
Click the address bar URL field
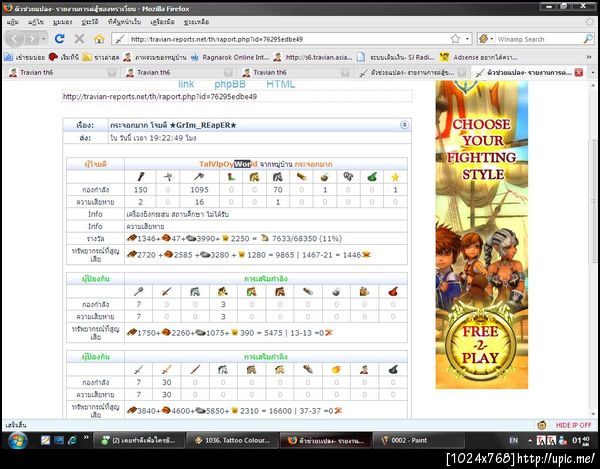point(287,39)
